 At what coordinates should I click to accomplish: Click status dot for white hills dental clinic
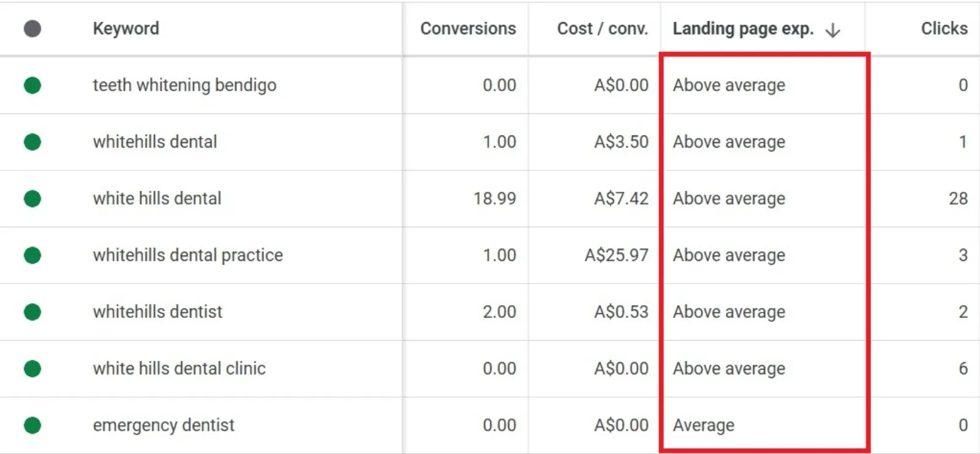point(32,368)
